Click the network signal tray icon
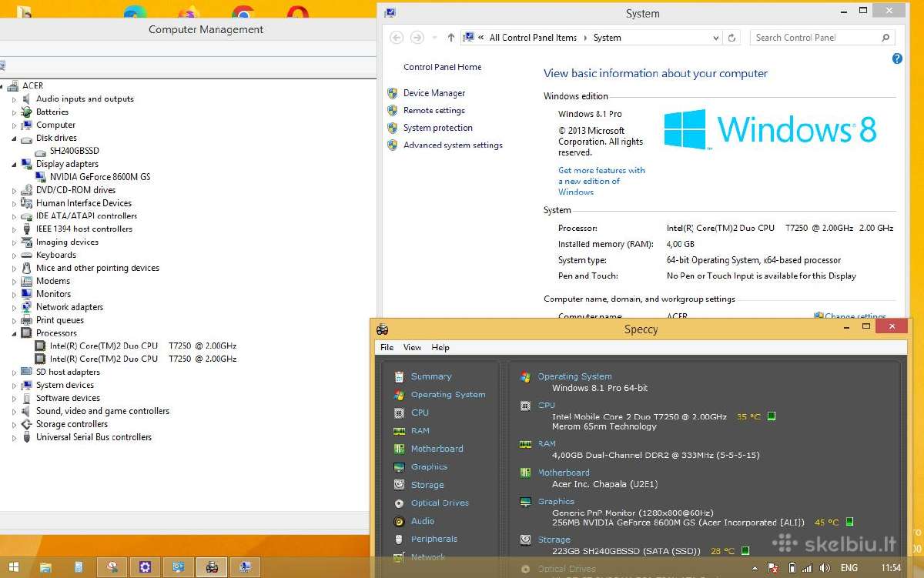This screenshot has width=924, height=578. tap(808, 568)
